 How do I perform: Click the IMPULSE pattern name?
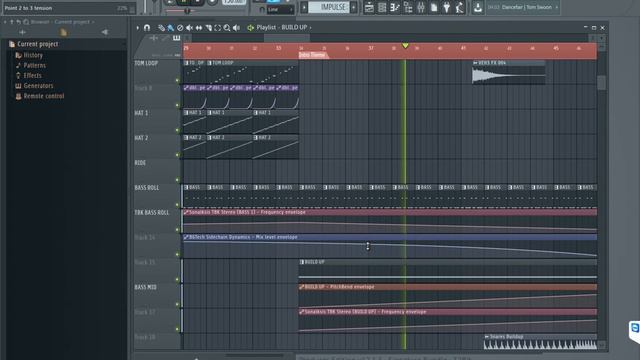coord(329,7)
